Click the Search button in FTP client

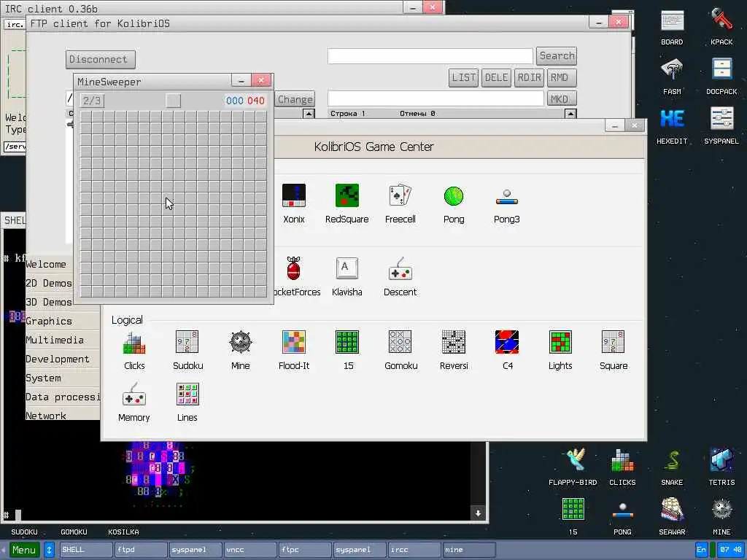[x=557, y=55]
